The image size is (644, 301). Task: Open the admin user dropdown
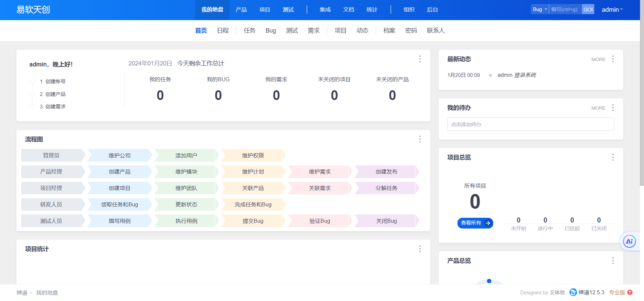point(612,10)
